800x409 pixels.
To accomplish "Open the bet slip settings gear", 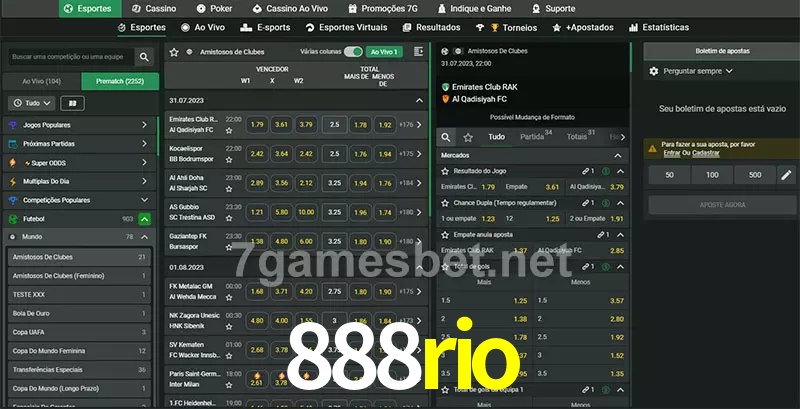I will [654, 71].
